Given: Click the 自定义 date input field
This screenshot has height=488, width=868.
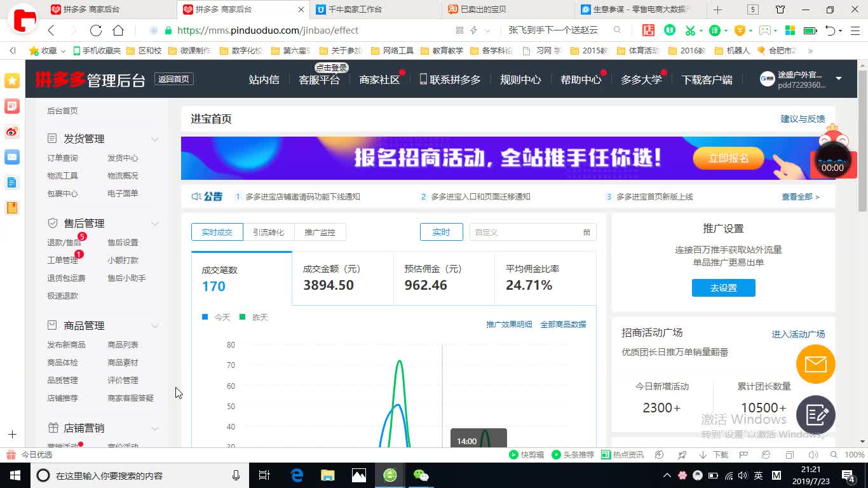Looking at the screenshot, I should 532,232.
